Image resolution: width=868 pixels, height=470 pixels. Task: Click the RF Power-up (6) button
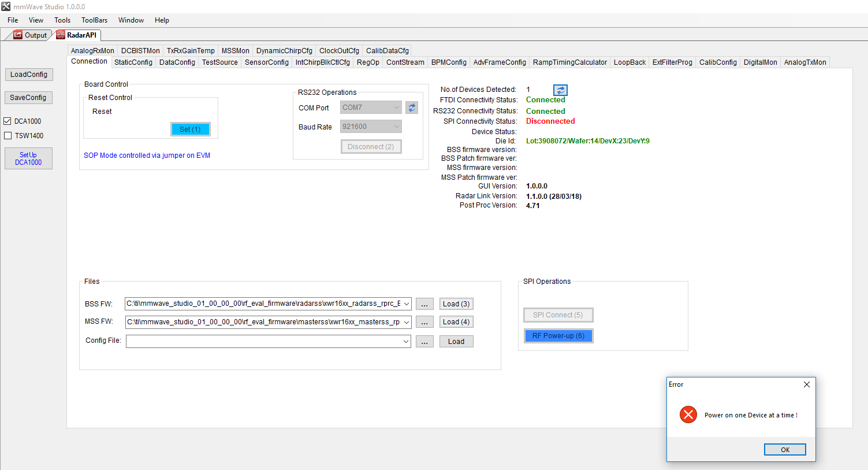tap(558, 336)
